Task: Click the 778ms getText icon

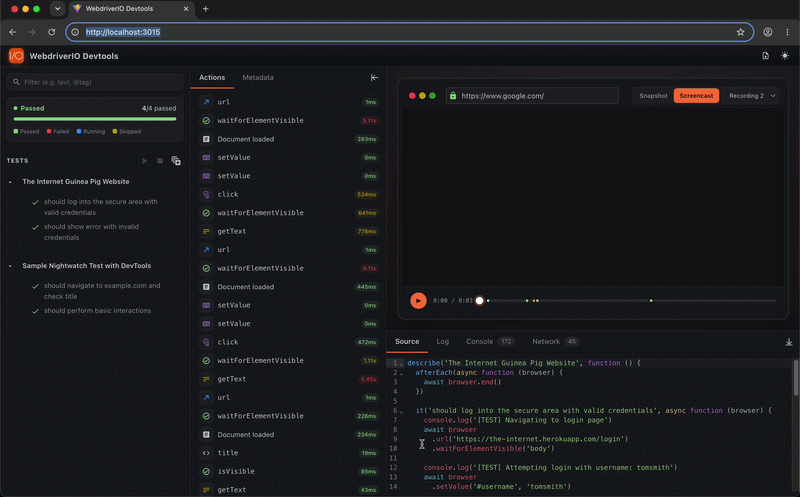Action: point(206,231)
